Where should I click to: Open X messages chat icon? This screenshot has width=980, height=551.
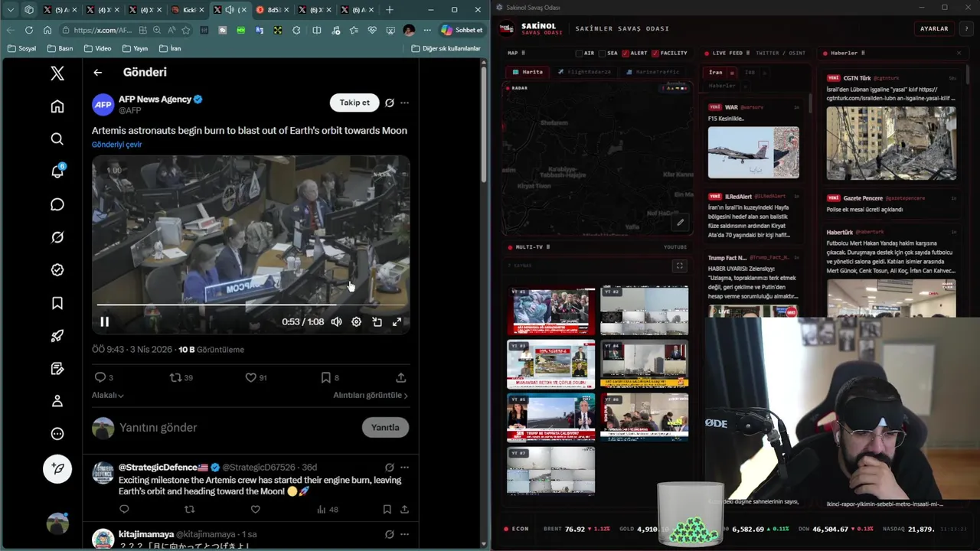coord(57,204)
